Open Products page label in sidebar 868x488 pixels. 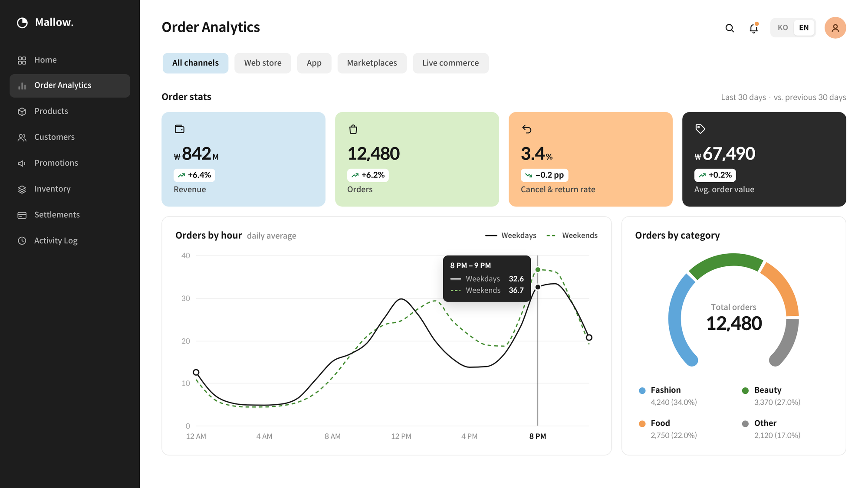pyautogui.click(x=51, y=111)
